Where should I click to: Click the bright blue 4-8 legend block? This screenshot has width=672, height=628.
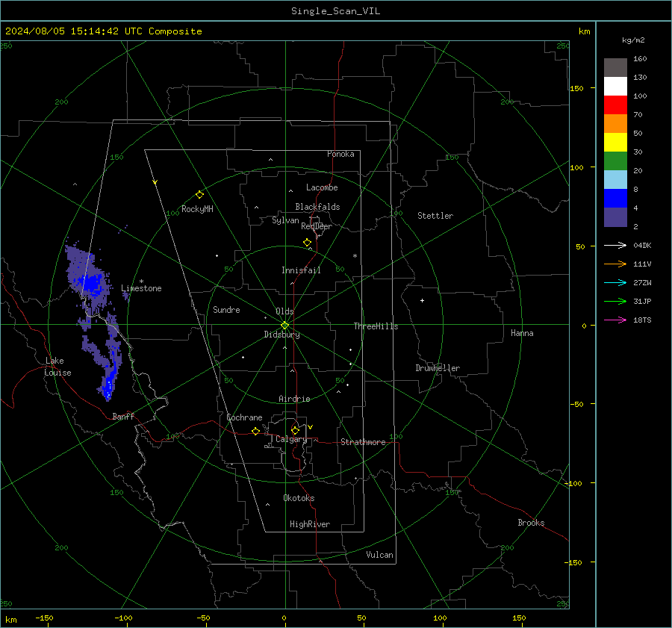pos(615,199)
